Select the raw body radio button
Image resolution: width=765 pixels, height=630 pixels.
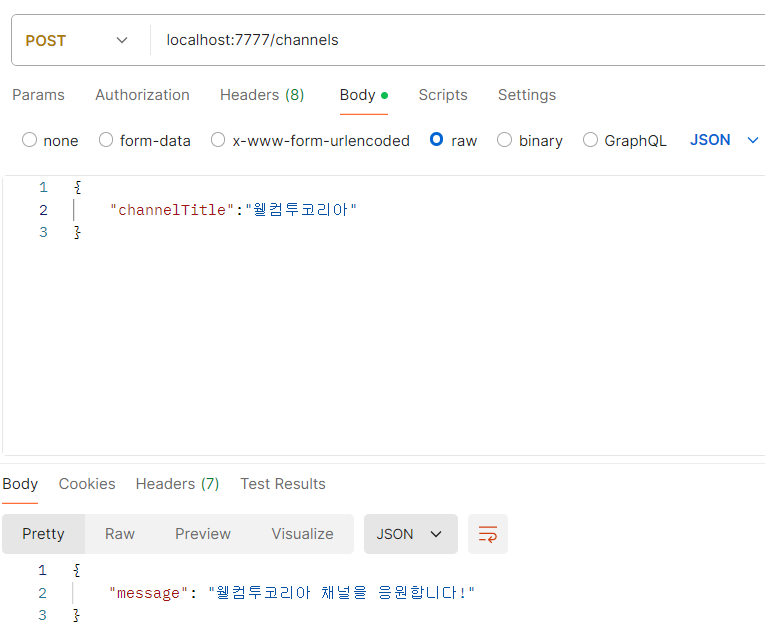(x=437, y=140)
